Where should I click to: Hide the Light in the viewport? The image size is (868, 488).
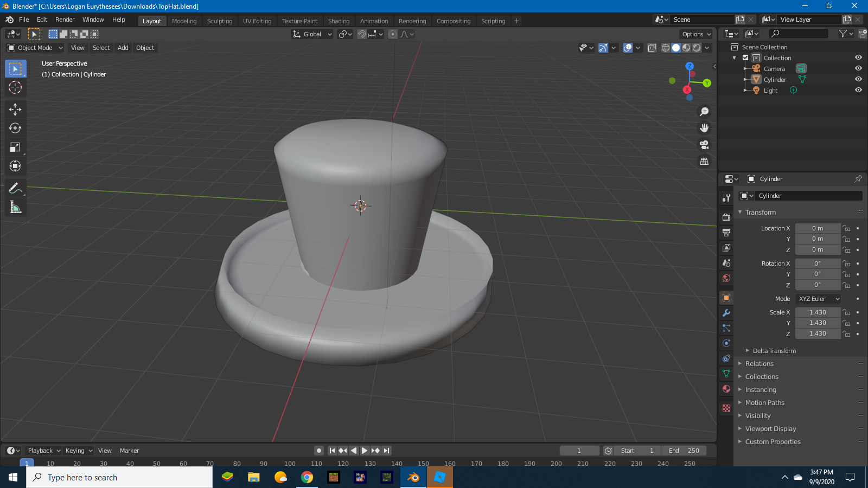pyautogui.click(x=858, y=90)
